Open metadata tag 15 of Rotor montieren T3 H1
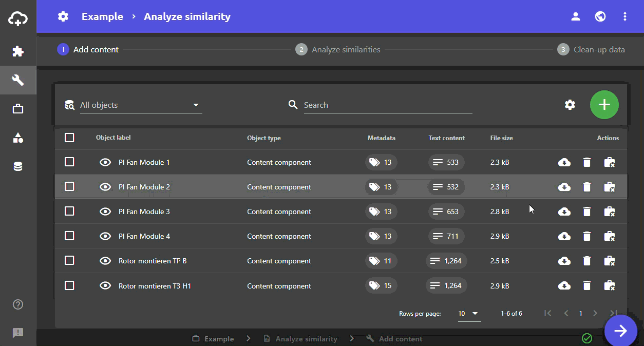 pos(381,285)
